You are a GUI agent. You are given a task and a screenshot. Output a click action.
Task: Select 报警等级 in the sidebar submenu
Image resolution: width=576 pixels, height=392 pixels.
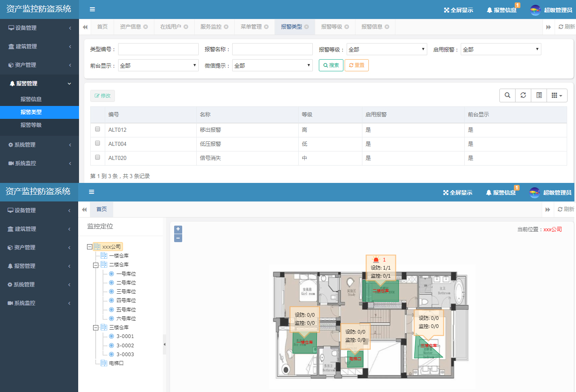31,125
